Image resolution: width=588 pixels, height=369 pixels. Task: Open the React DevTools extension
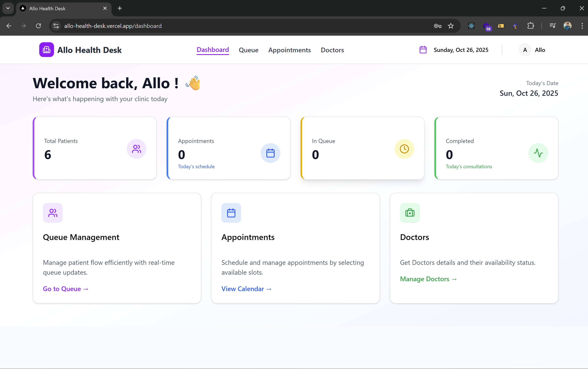pos(471,26)
